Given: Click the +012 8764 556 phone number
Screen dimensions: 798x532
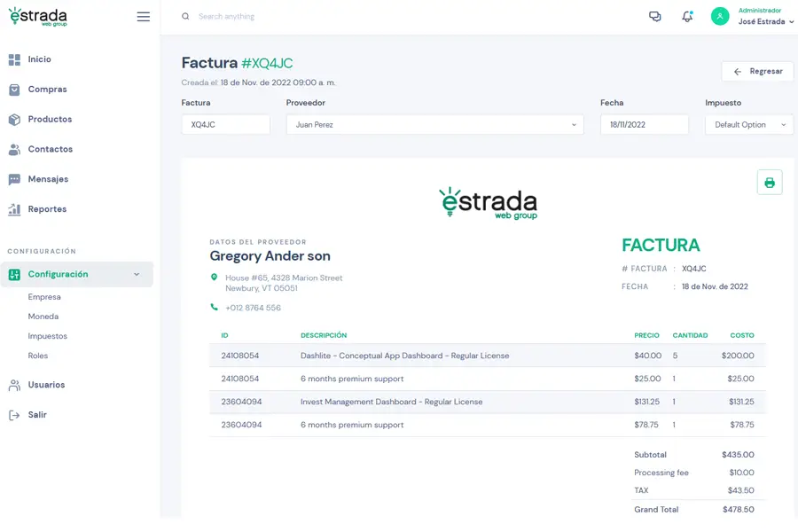Looking at the screenshot, I should pos(253,308).
